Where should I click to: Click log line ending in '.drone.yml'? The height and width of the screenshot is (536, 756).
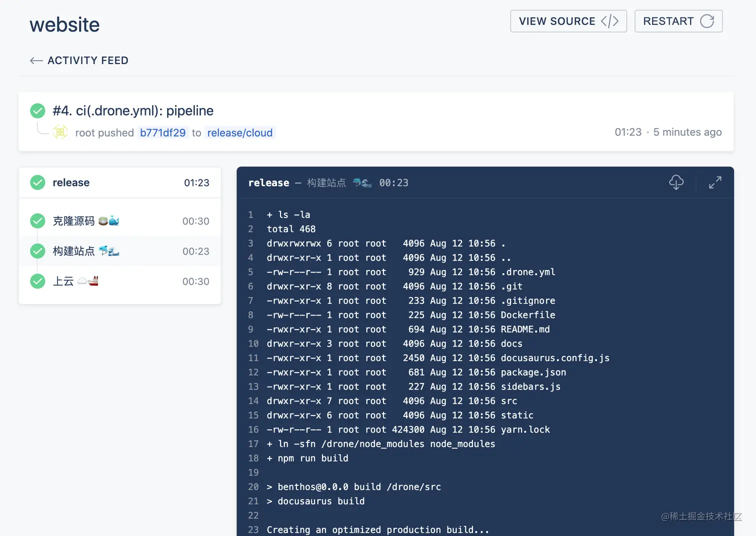(411, 272)
